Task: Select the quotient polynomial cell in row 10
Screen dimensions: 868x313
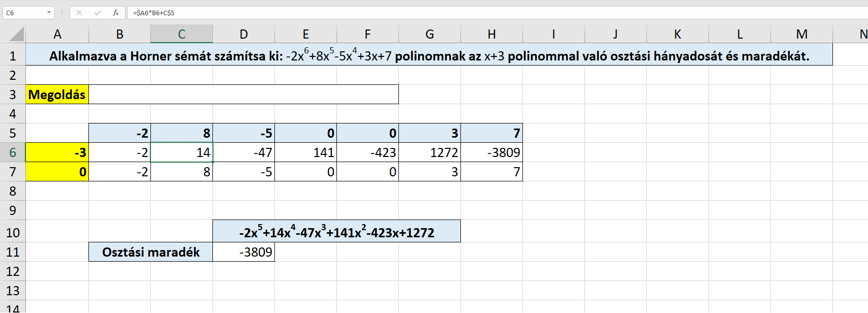Action: click(x=336, y=232)
